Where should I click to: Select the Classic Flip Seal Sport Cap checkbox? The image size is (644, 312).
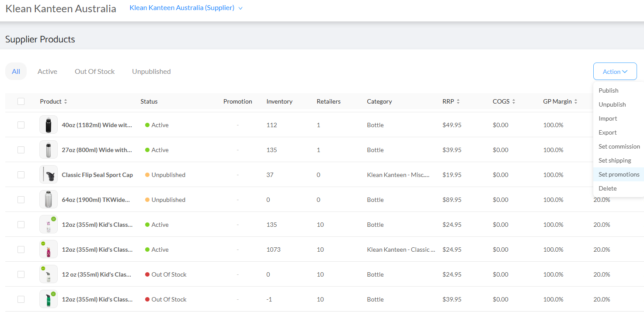coord(21,175)
